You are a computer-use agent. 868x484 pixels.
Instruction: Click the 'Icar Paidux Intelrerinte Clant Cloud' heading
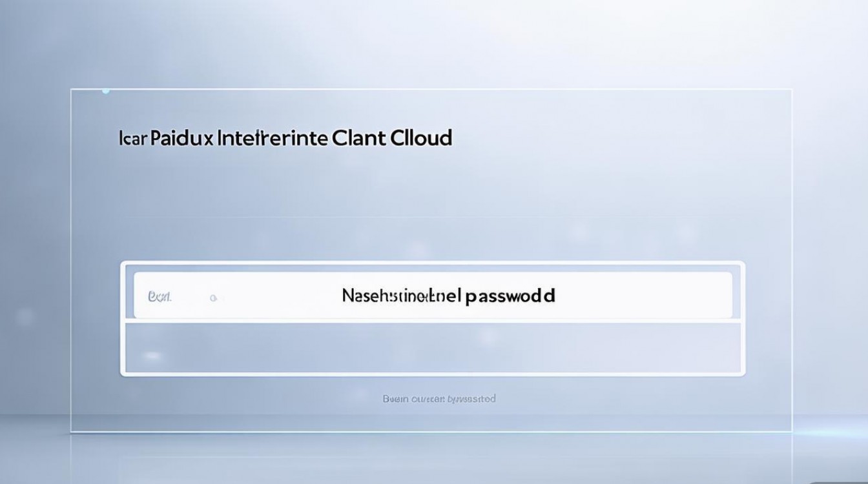tap(286, 138)
